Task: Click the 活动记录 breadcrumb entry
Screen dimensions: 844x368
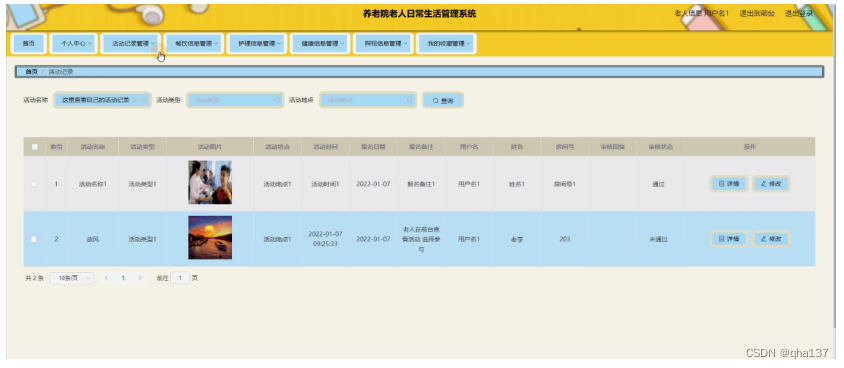Action: (x=60, y=72)
